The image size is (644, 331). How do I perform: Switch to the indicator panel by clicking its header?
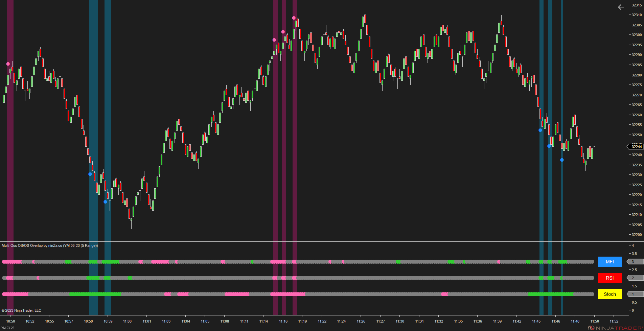pos(135,245)
